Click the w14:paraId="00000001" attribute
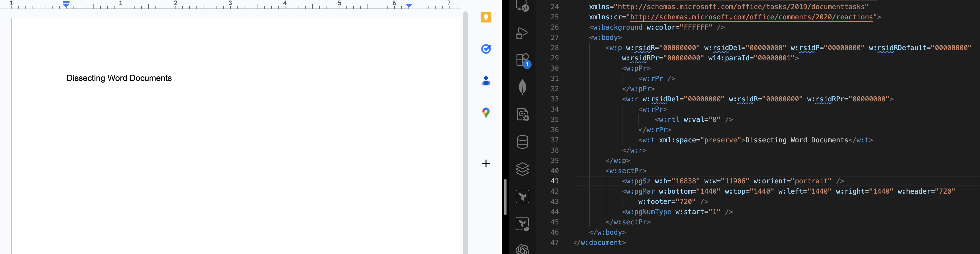Viewport: 980px width, 254px height. point(752,58)
